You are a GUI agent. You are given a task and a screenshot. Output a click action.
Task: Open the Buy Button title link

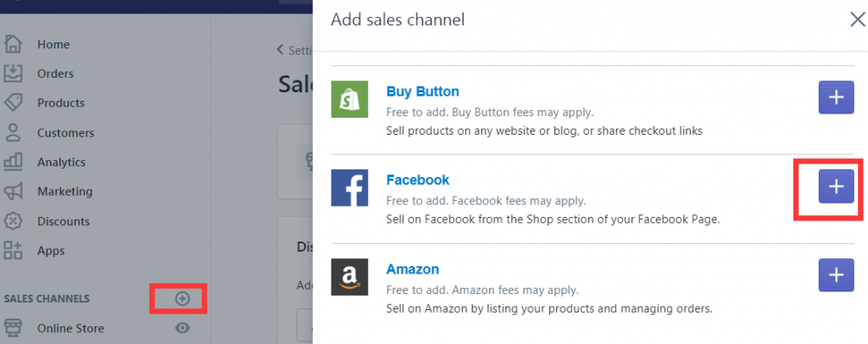[x=423, y=92]
